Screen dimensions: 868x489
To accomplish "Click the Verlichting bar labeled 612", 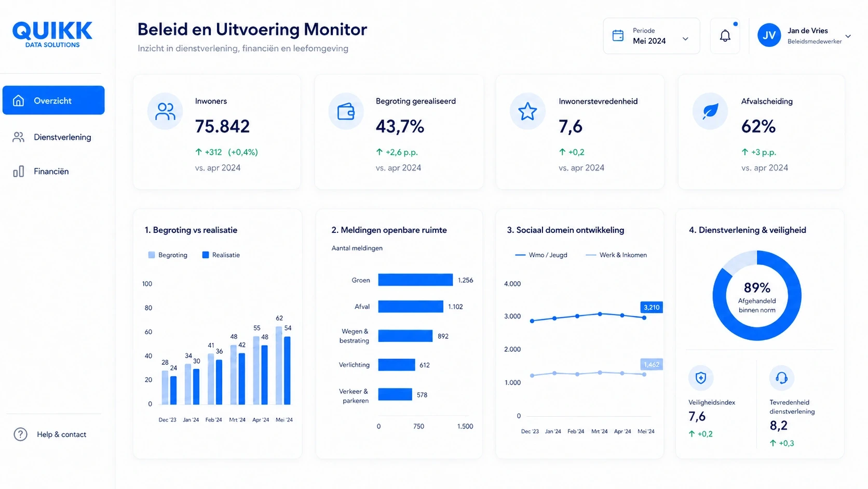I will click(x=397, y=365).
